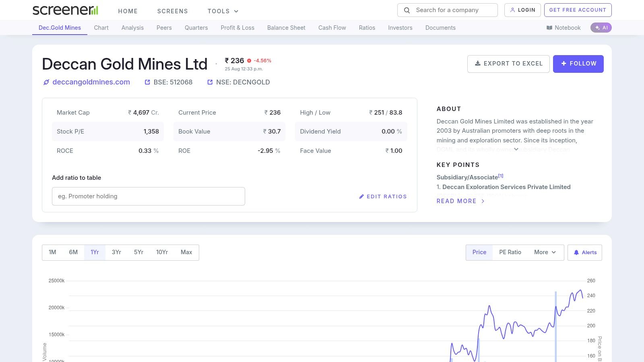Open the Documents tab
The width and height of the screenshot is (644, 362).
coord(440,28)
